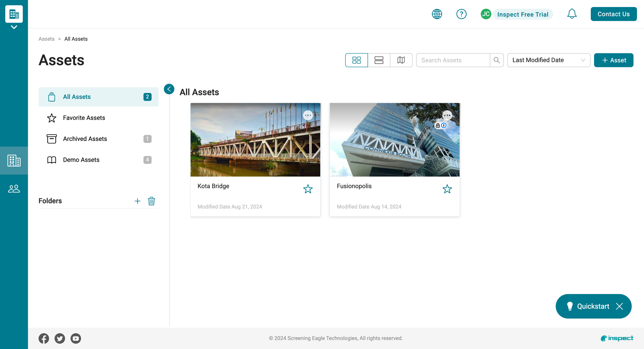Delete folder using trash icon
644x349 pixels.
[x=151, y=201]
